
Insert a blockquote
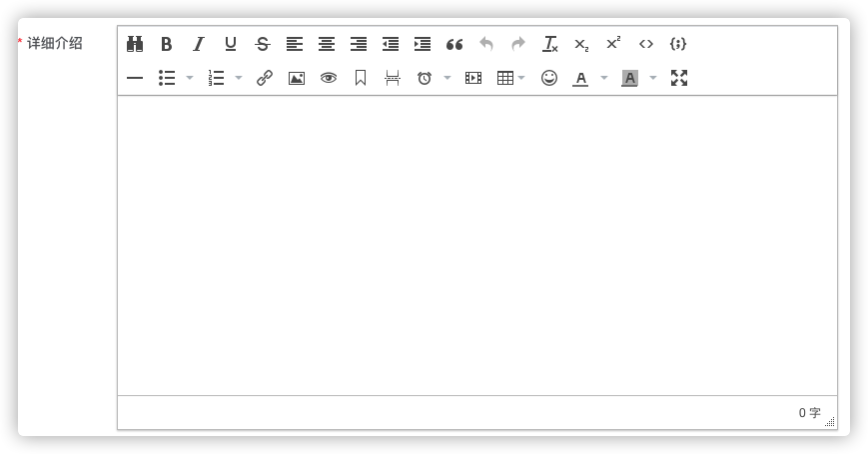454,44
